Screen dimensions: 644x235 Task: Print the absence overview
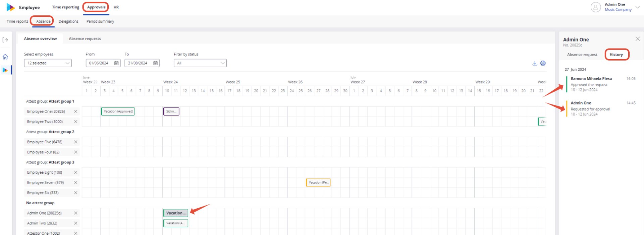(x=543, y=63)
